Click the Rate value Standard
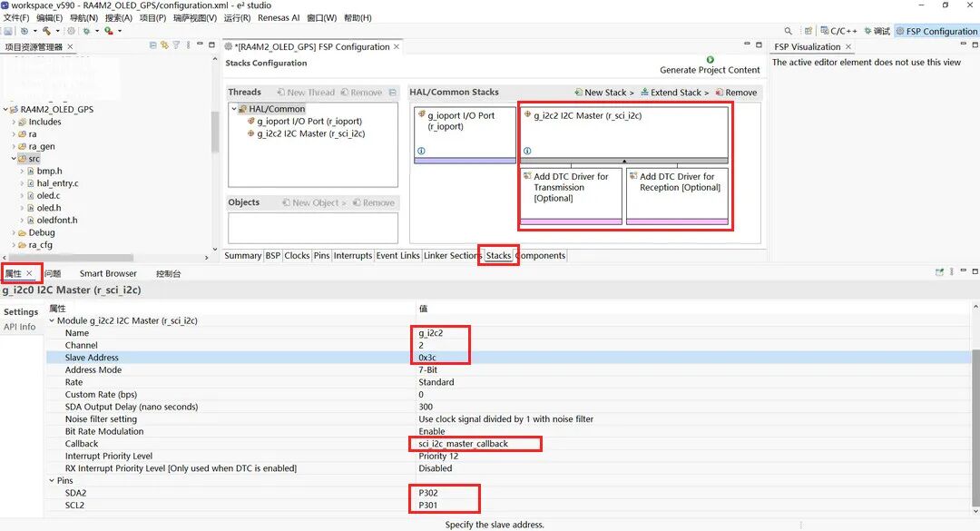 tap(436, 382)
